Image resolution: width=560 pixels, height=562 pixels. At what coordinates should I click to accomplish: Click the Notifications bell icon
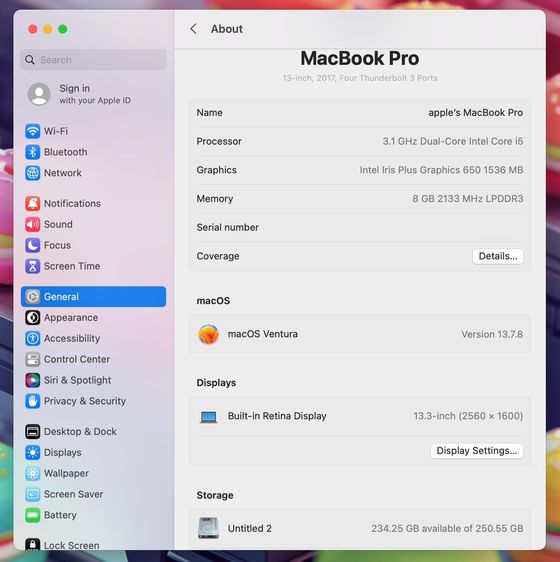33,203
